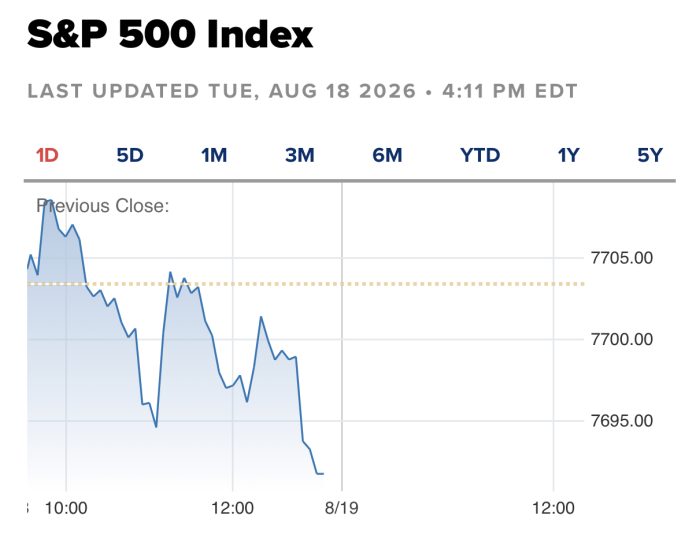Screen dimensions: 696x553
Task: Switch chart to 1Y range
Action: point(568,155)
